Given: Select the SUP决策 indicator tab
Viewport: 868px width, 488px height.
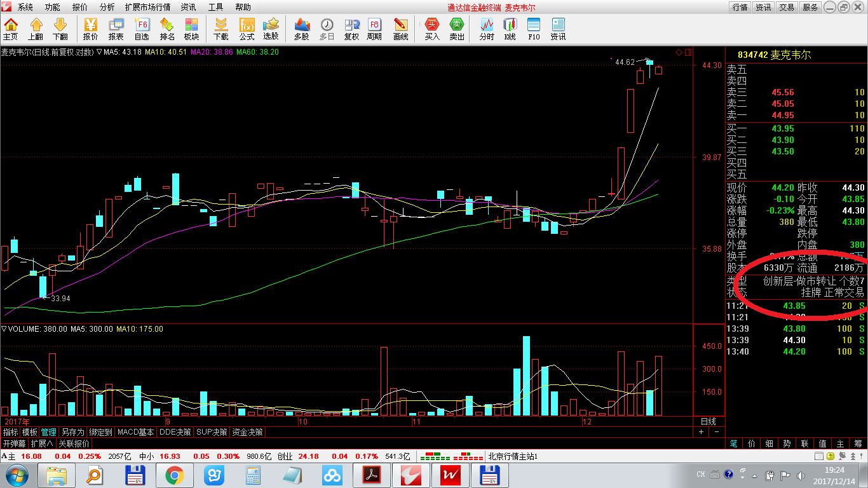Looking at the screenshot, I should coord(212,432).
